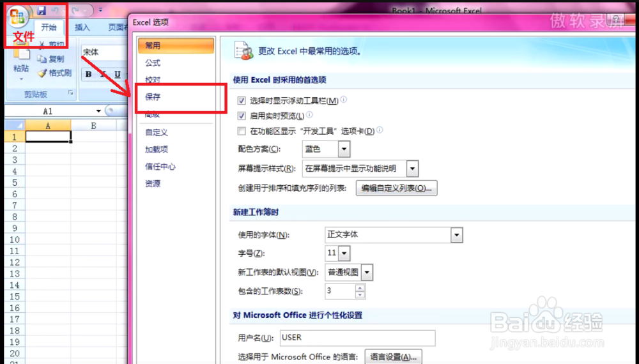
Task: Open the 屏幕提示样式 dropdown
Action: (412, 168)
